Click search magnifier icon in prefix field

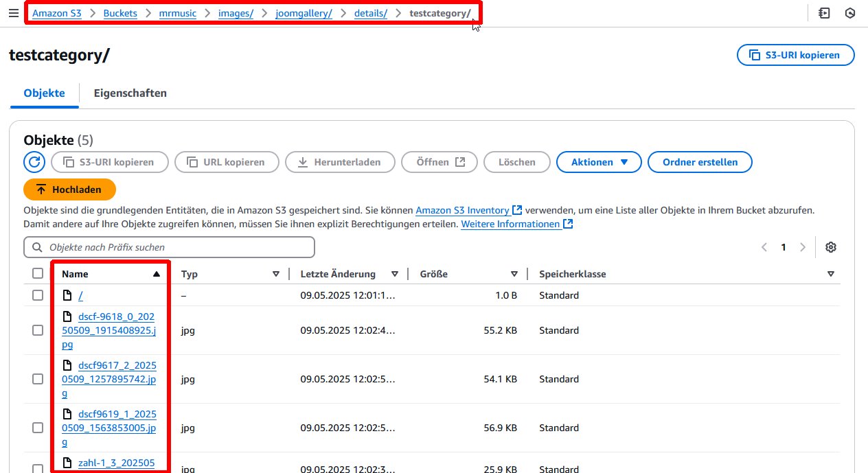pyautogui.click(x=38, y=247)
